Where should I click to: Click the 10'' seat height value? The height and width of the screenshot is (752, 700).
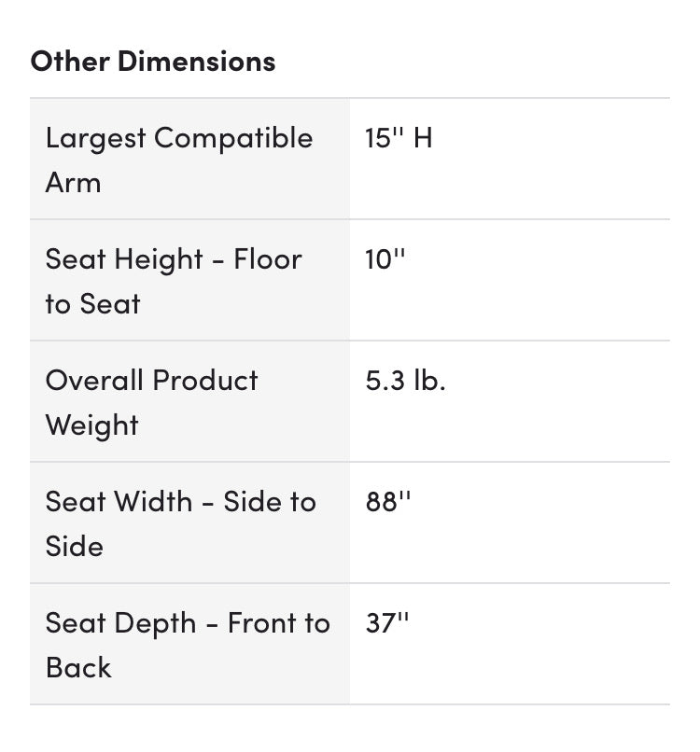coord(385,259)
